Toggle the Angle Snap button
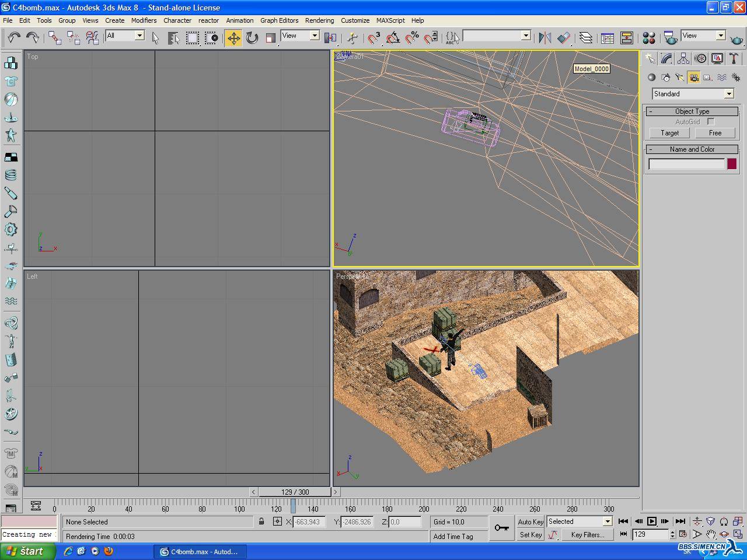Screen dimensions: 747x560 [x=393, y=38]
